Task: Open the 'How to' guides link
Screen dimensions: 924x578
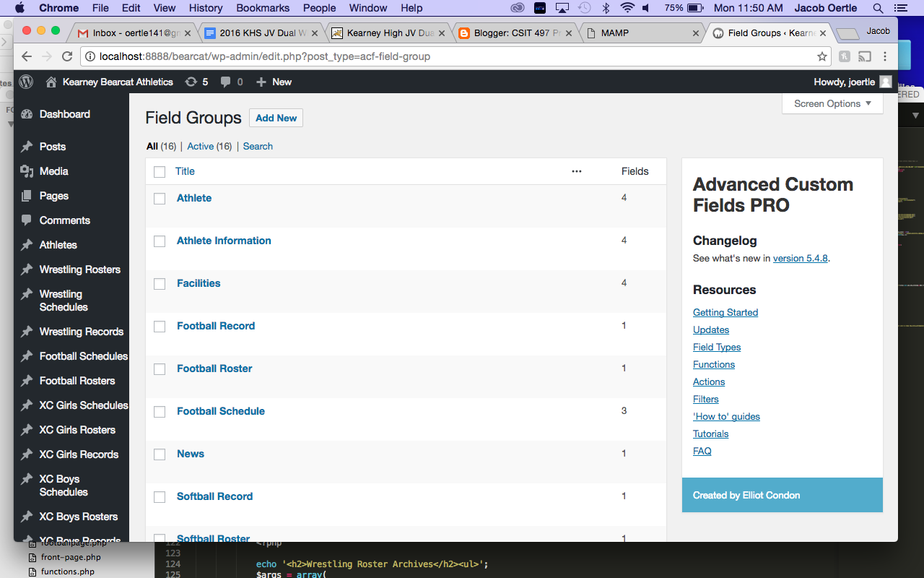Action: (726, 416)
